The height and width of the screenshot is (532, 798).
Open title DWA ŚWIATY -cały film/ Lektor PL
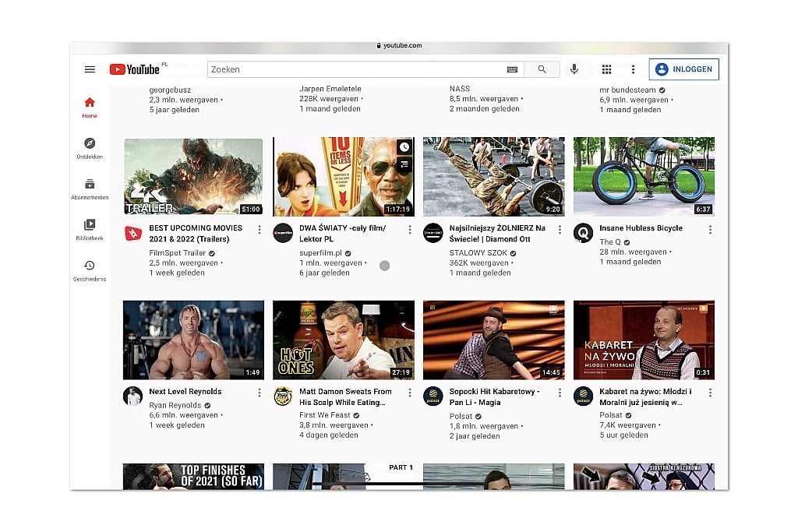click(x=343, y=234)
